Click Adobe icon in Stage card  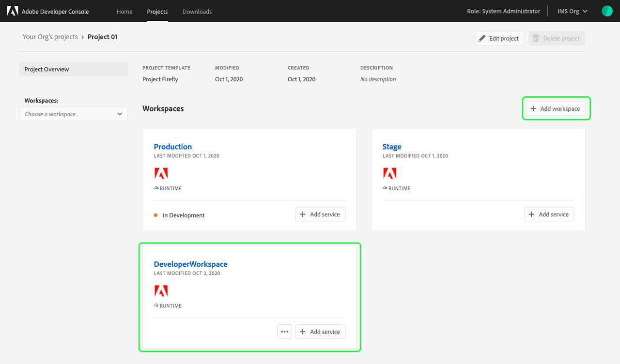click(x=389, y=173)
